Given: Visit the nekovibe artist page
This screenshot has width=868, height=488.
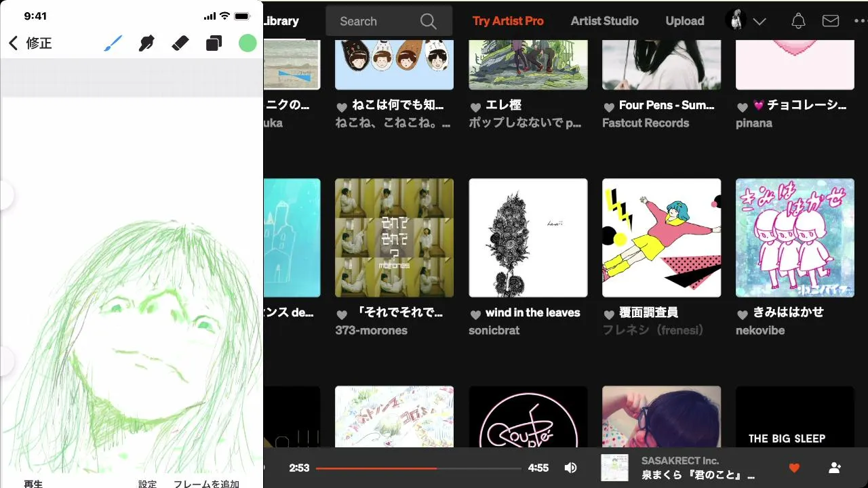Looking at the screenshot, I should 760,331.
